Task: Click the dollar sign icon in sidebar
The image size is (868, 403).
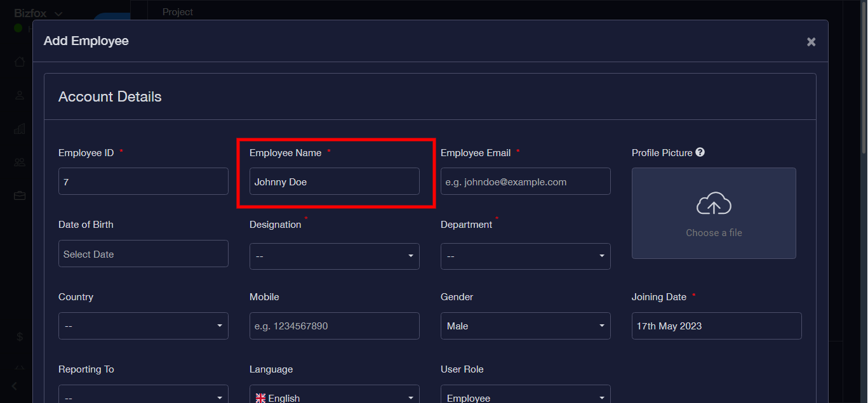Action: pos(20,337)
